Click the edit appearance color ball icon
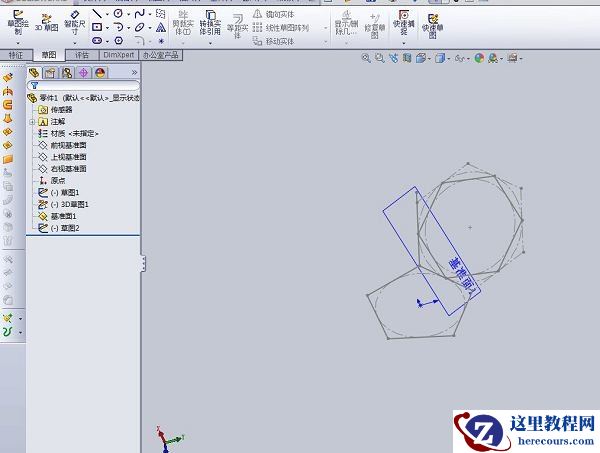The width and height of the screenshot is (600, 453). 479,58
